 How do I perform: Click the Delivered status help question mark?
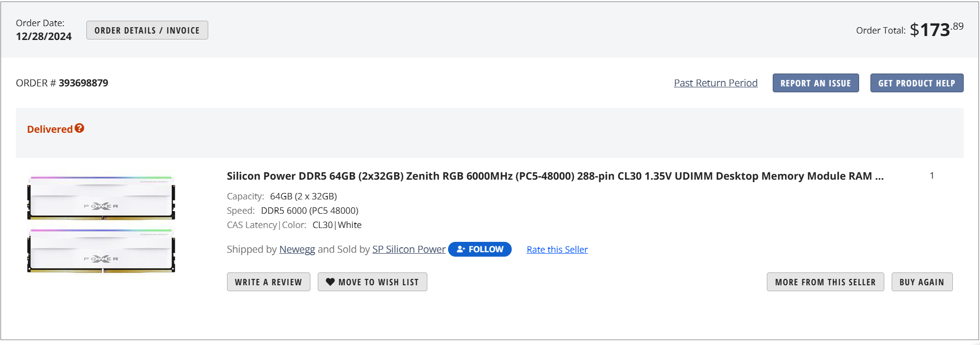click(79, 128)
